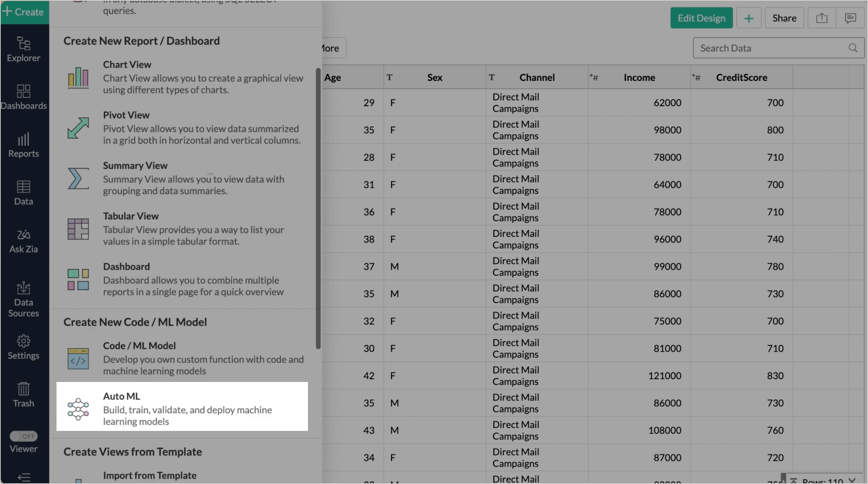The height and width of the screenshot is (484, 868).
Task: Click the Edit Design button
Action: coord(701,18)
